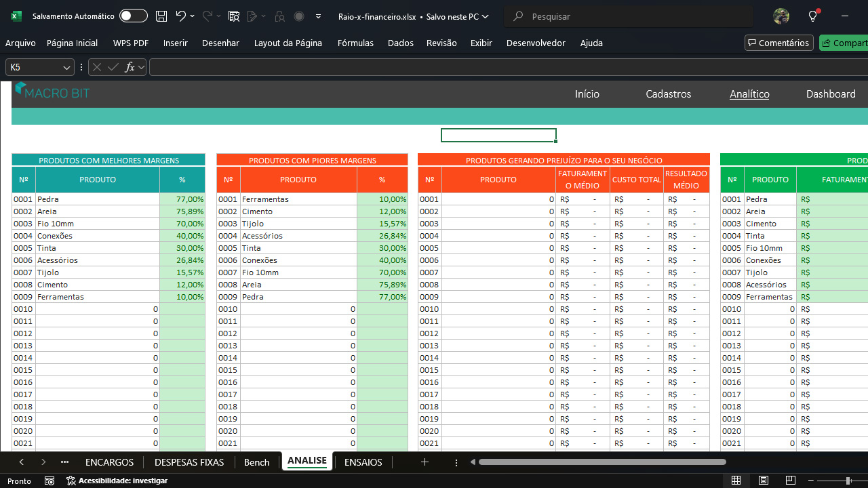Select the Page Break Preview icon in status bar

[791, 481]
